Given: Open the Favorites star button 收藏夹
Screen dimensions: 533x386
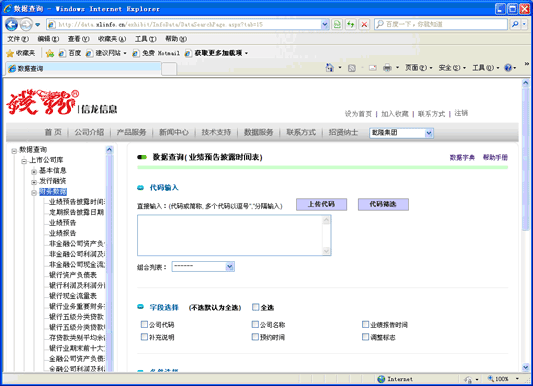Looking at the screenshot, I should pos(21,53).
